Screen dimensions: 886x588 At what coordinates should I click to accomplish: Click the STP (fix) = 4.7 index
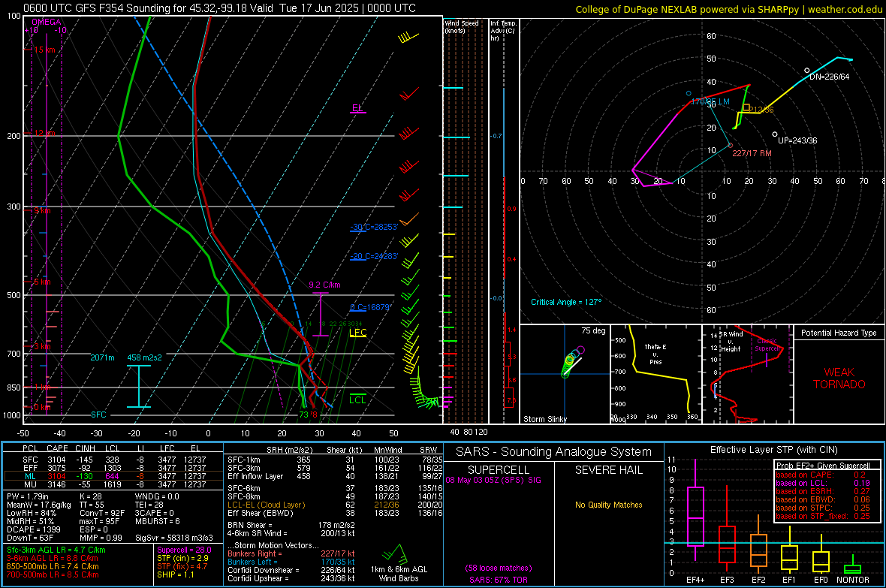(x=182, y=566)
